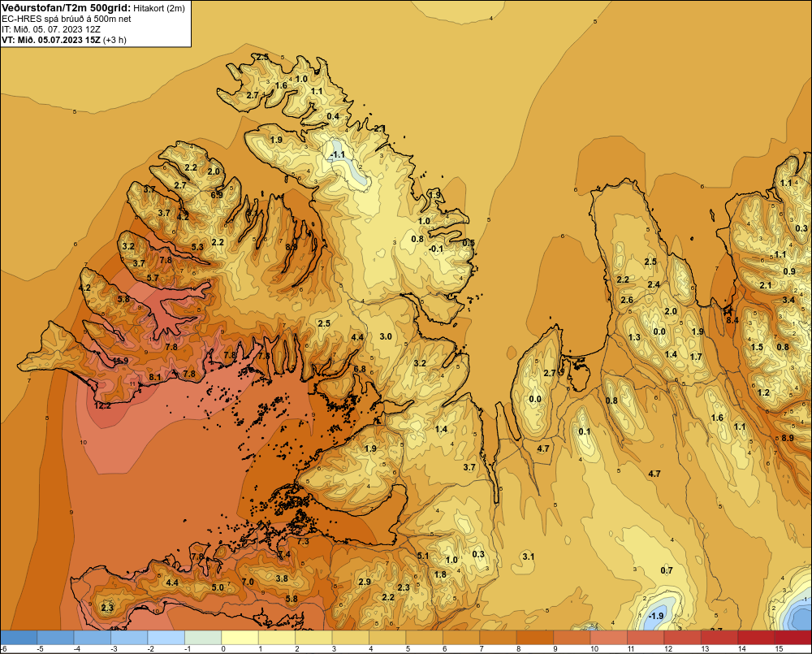Click the legend label 0
The image size is (812, 654).
pos(224,649)
